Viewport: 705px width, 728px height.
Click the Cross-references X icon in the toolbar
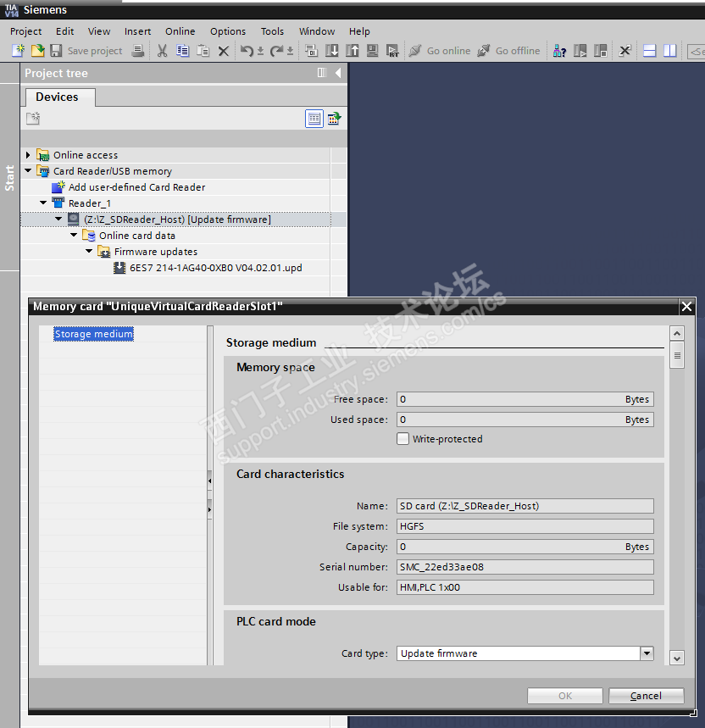coord(625,51)
